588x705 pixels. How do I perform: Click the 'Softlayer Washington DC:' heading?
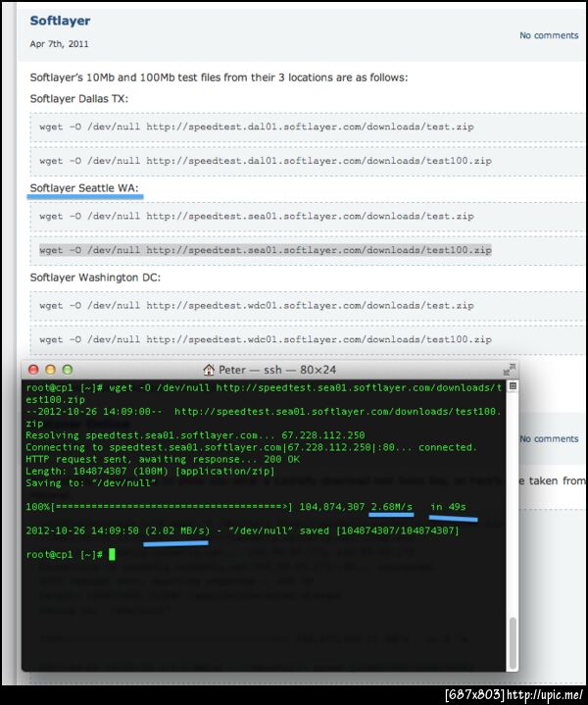click(95, 277)
